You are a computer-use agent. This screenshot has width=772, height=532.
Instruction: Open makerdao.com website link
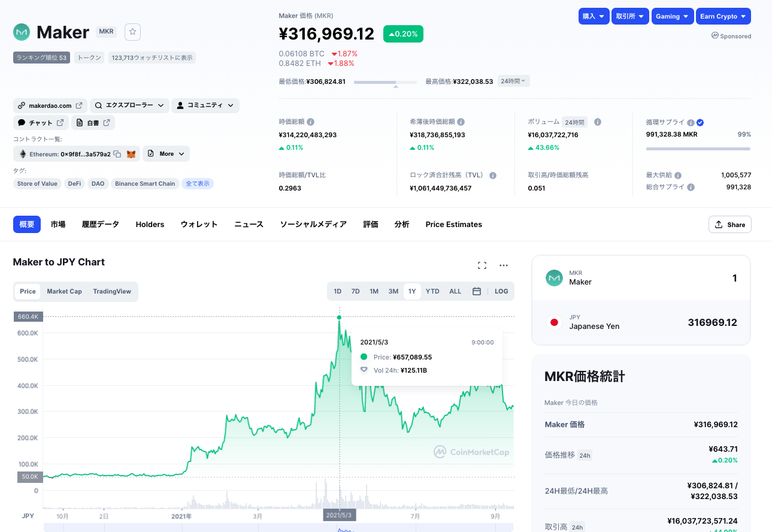(x=50, y=105)
